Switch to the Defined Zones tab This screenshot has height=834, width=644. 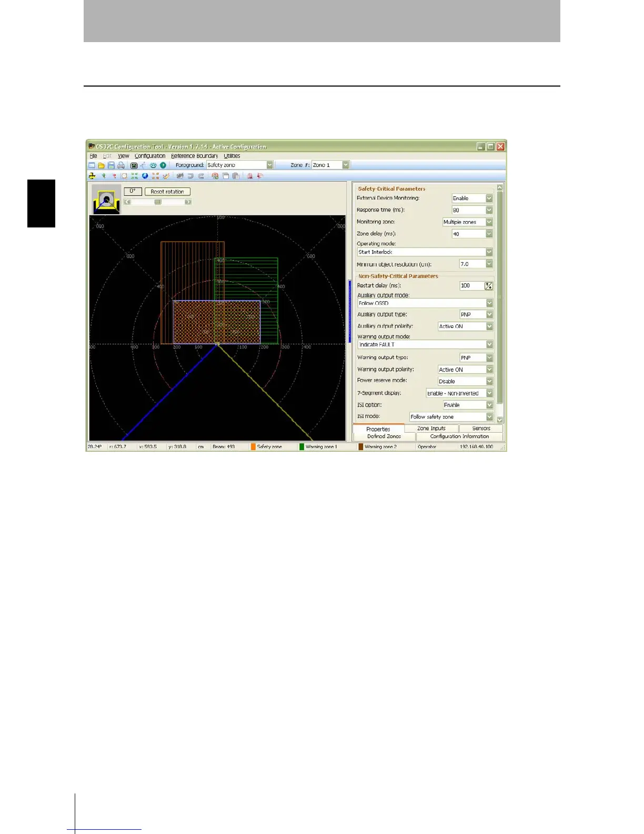coord(384,436)
